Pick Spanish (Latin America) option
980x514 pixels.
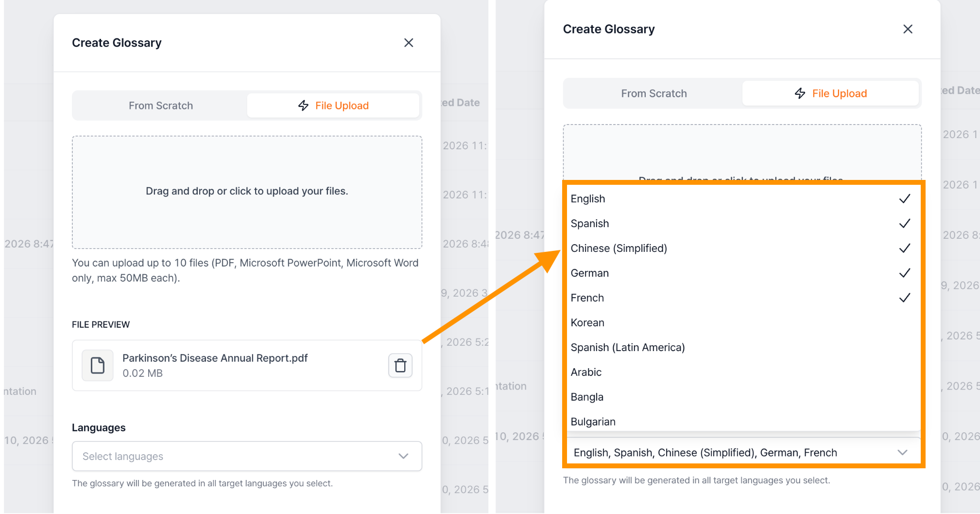(742, 348)
